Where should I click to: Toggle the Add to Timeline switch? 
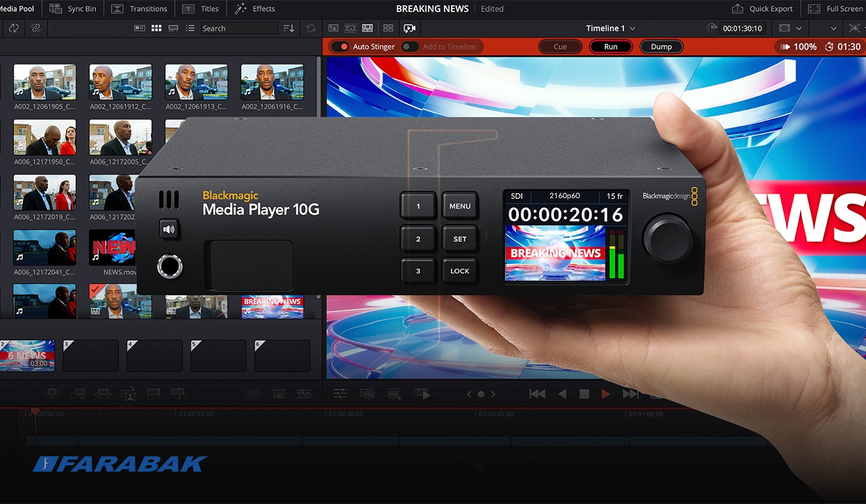click(410, 47)
